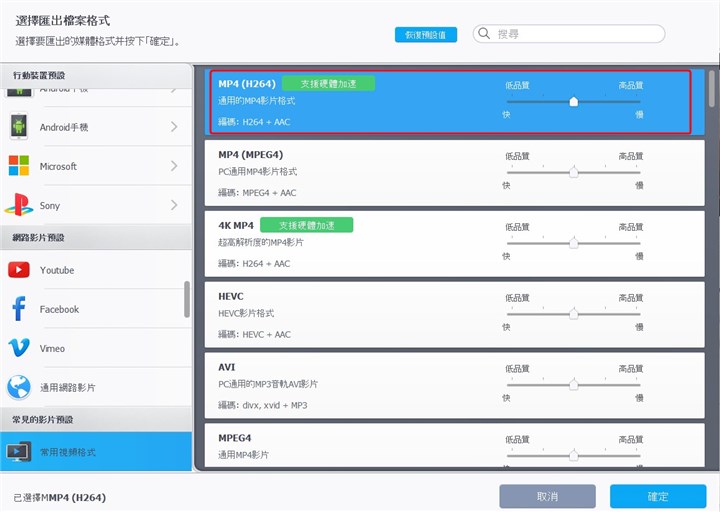
Task: Click the globe icon for 通用網路影片
Action: pyautogui.click(x=19, y=387)
